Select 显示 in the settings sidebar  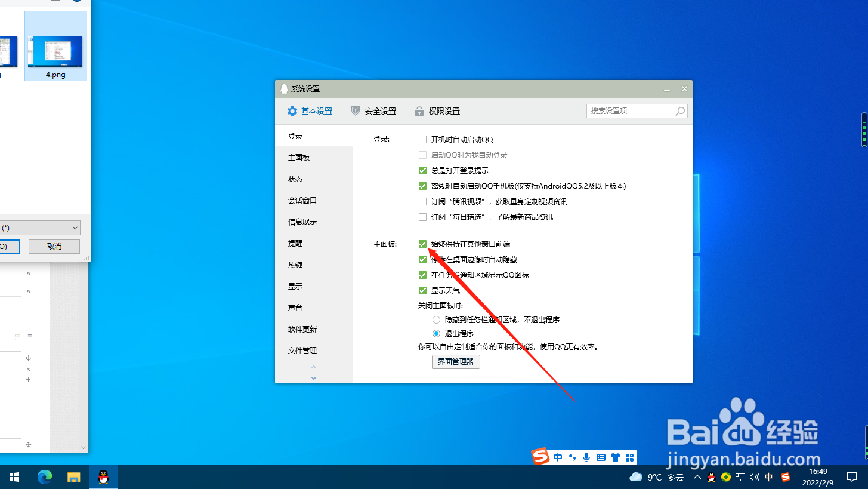tap(314, 287)
